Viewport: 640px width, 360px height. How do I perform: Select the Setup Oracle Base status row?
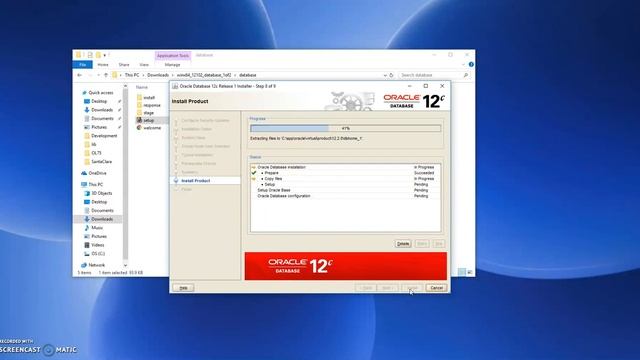(345, 190)
